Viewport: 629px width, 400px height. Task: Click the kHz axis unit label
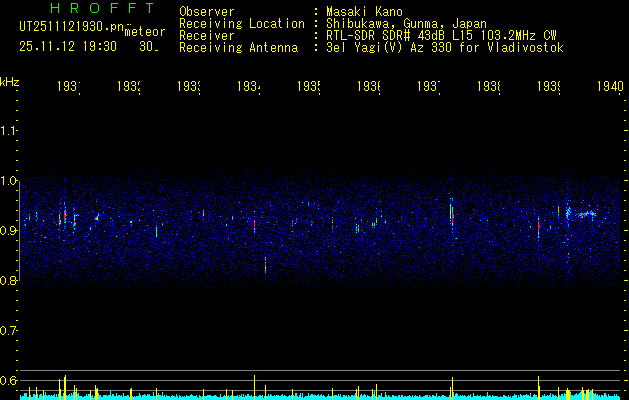[x=9, y=81]
